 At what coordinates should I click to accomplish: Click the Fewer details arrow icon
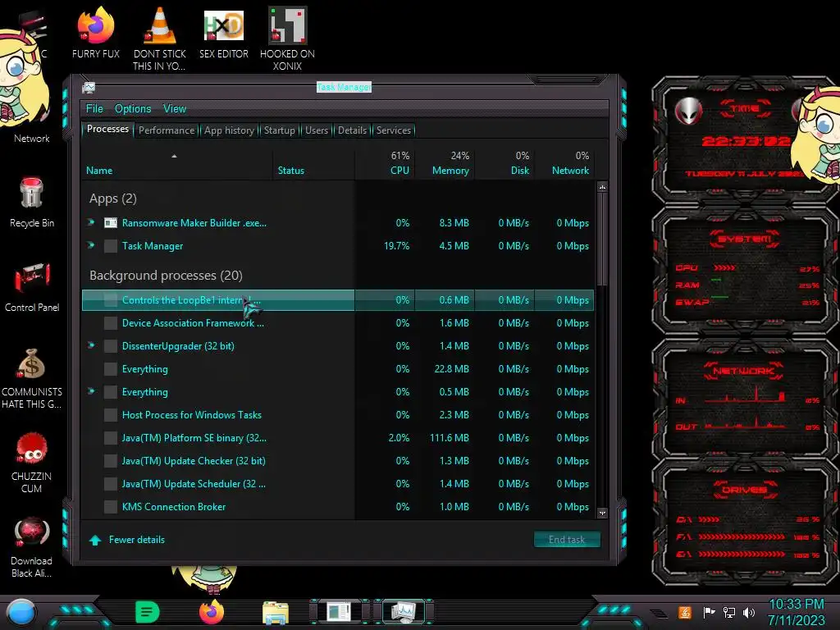pyautogui.click(x=95, y=540)
